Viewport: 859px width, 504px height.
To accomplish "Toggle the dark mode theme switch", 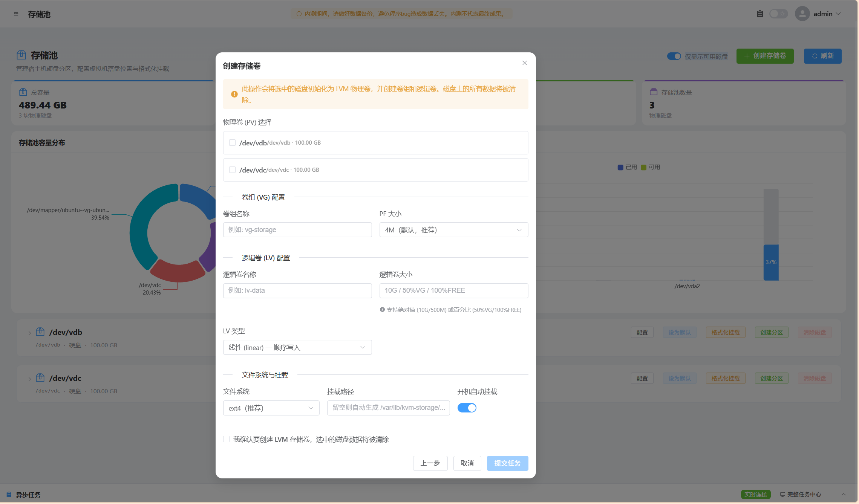I will coord(779,14).
